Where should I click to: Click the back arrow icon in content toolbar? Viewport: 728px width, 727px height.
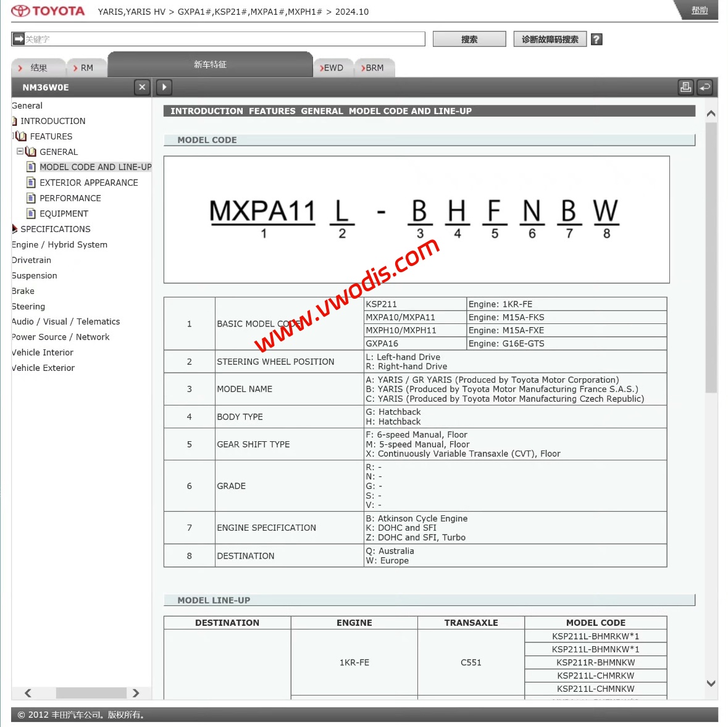(705, 87)
